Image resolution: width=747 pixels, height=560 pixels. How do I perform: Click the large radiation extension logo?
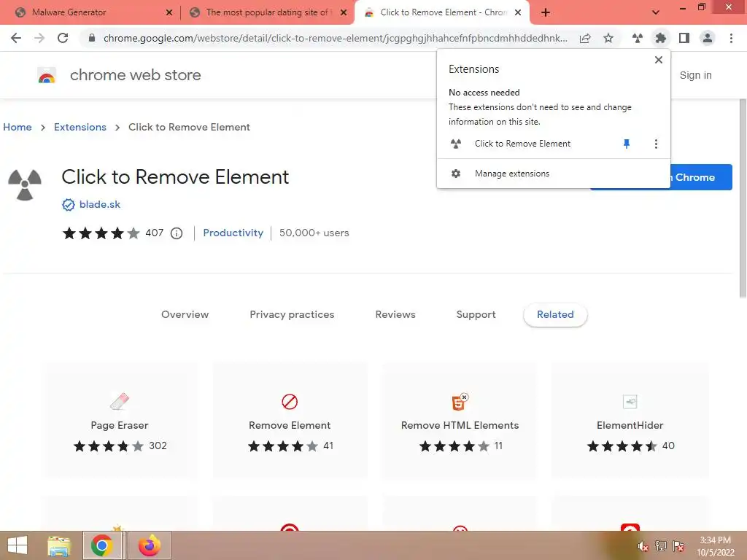[x=25, y=184]
